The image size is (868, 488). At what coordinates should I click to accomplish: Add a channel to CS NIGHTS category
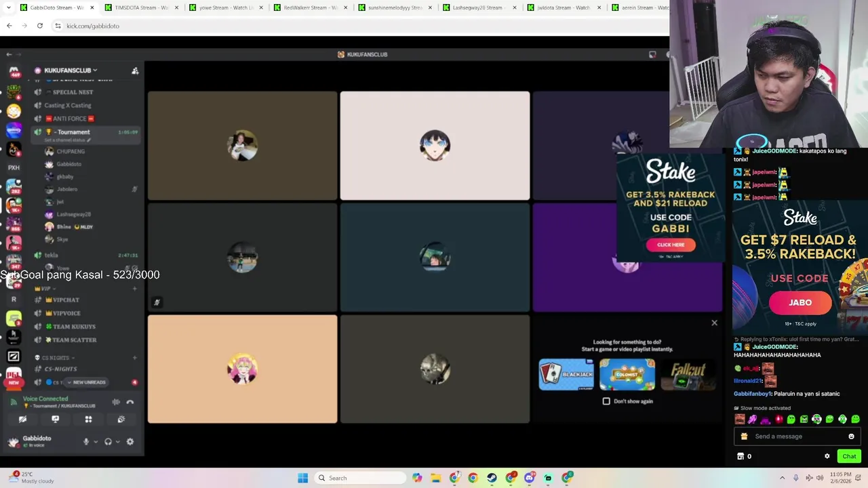(134, 358)
